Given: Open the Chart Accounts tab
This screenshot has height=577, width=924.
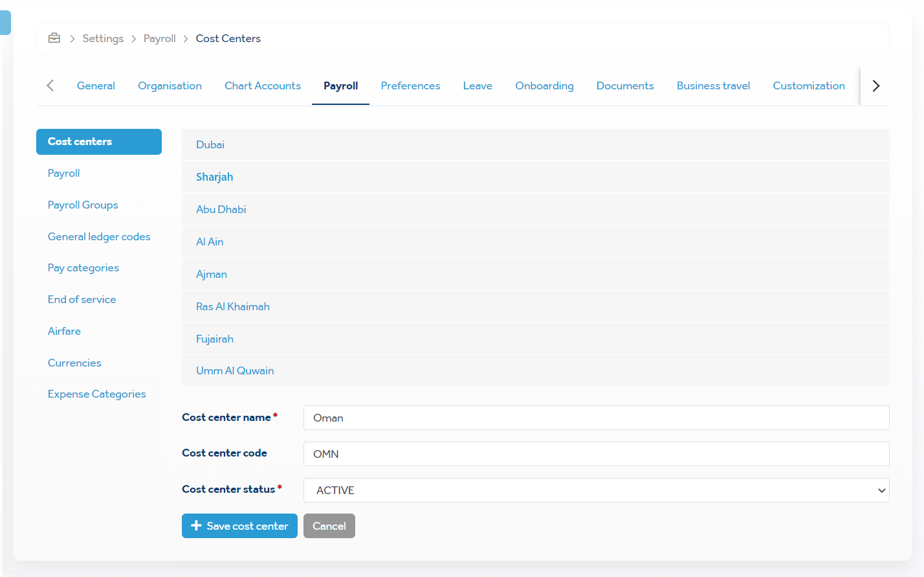Looking at the screenshot, I should point(263,85).
